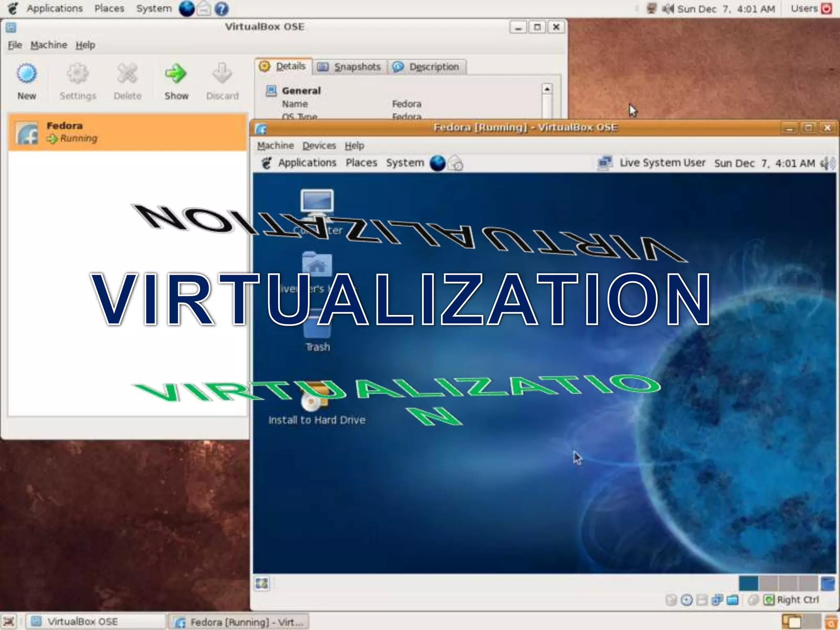Image resolution: width=840 pixels, height=630 pixels.
Task: Open the guest Trash desktop icon
Action: coord(317,328)
